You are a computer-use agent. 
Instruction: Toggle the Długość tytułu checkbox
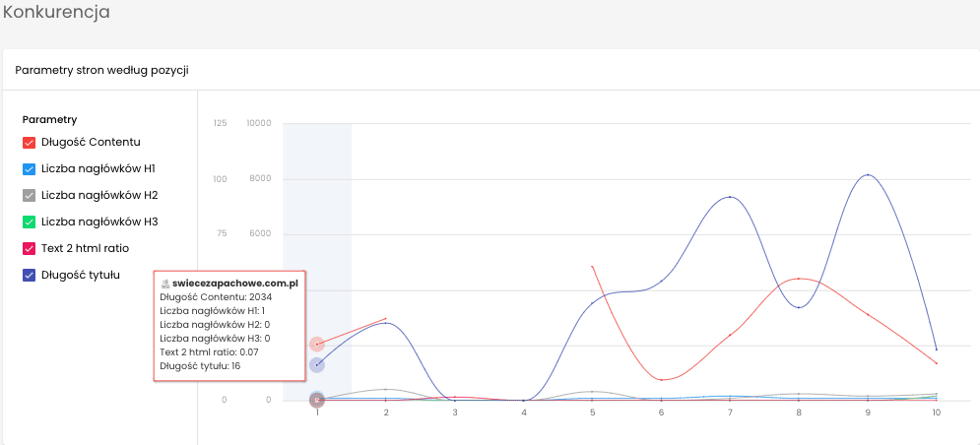29,275
